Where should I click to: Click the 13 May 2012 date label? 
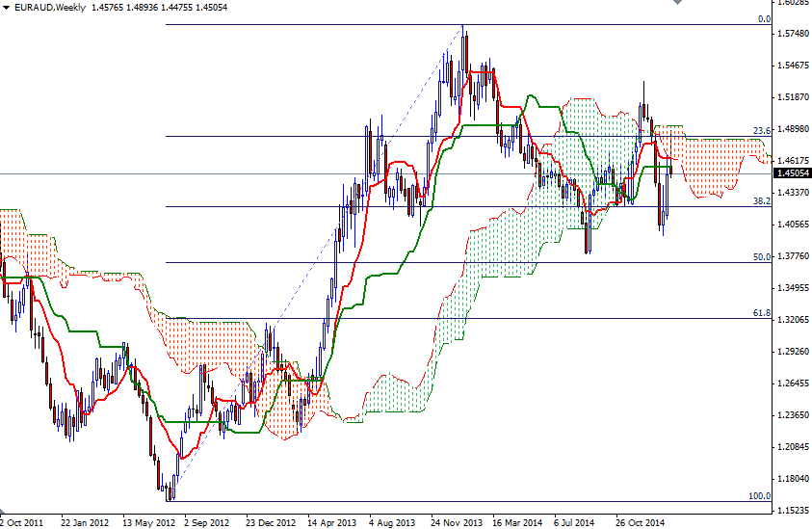tap(147, 522)
